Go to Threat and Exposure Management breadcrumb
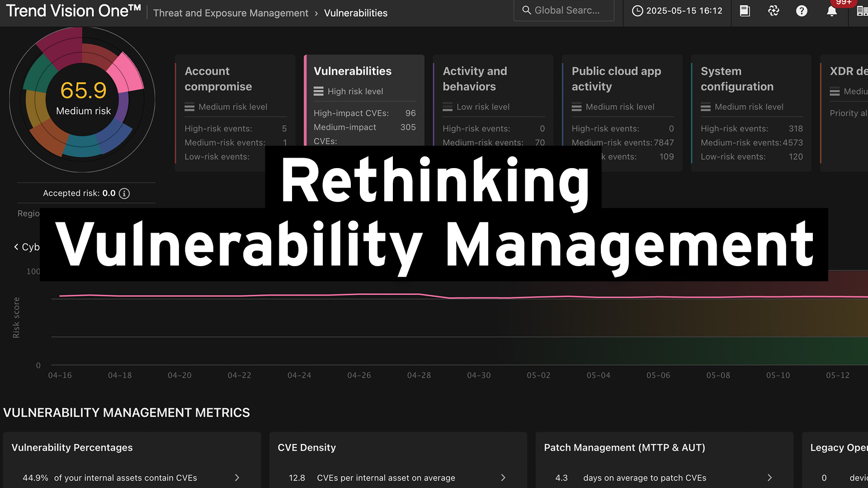Image resolution: width=868 pixels, height=488 pixels. (231, 13)
